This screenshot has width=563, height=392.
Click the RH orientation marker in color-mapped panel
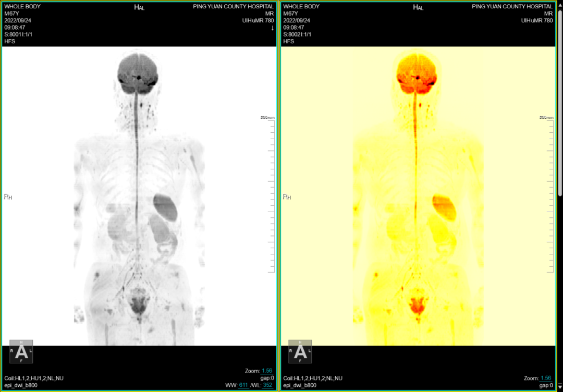pos(287,197)
